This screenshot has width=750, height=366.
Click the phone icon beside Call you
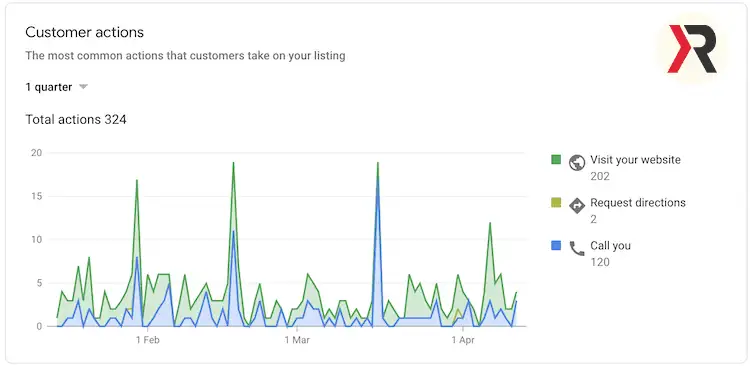coord(577,248)
